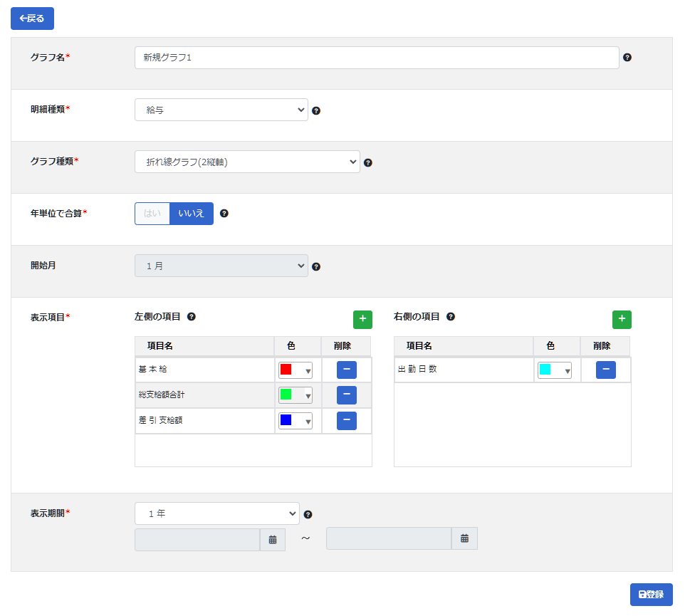Open red color picker for 基本給
Viewport: 690px width, 616px height.
(295, 370)
